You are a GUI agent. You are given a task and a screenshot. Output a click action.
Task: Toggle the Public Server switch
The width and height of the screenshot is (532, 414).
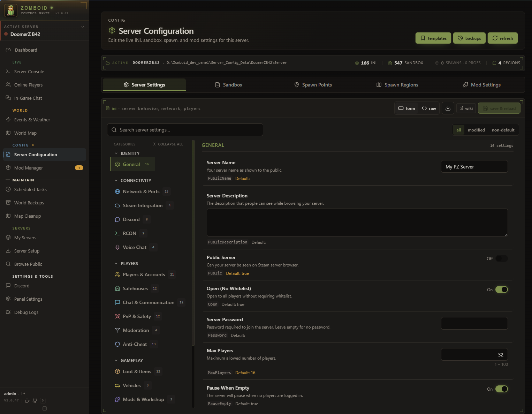pyautogui.click(x=502, y=258)
